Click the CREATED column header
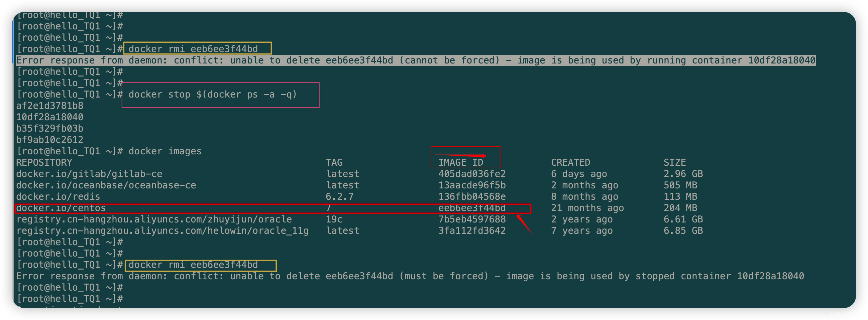This screenshot has height=320, width=868. [570, 163]
